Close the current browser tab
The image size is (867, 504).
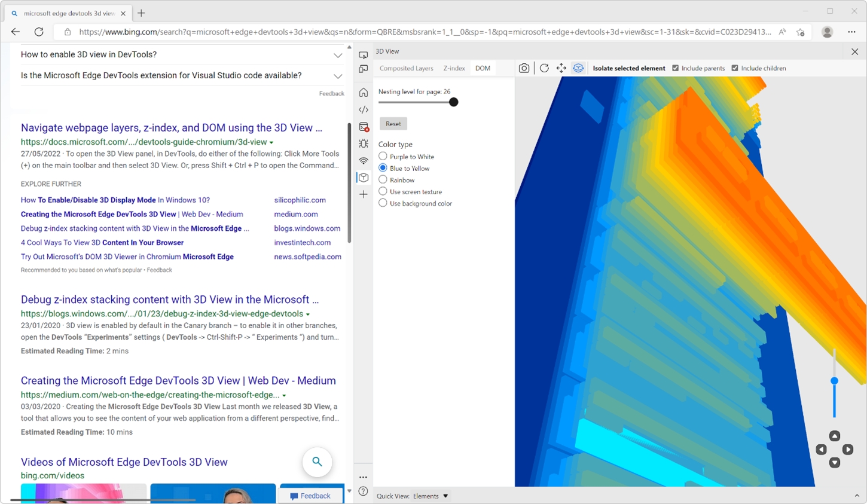point(123,13)
